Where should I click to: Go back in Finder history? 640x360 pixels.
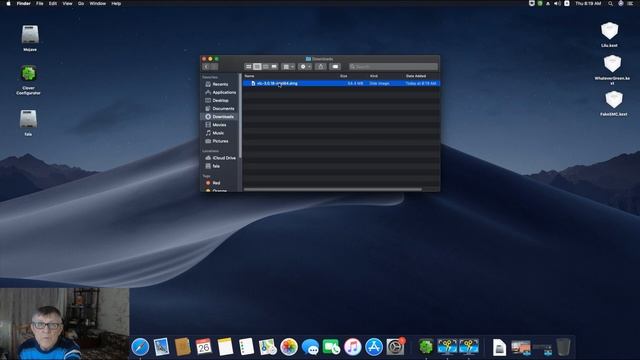point(206,67)
